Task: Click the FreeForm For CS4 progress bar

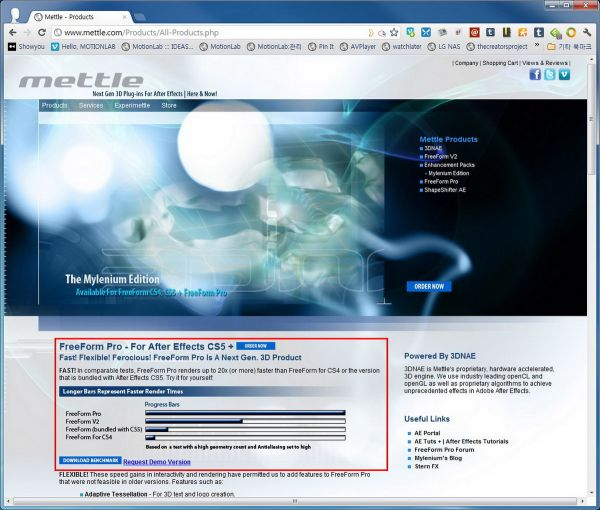Action: 245,437
